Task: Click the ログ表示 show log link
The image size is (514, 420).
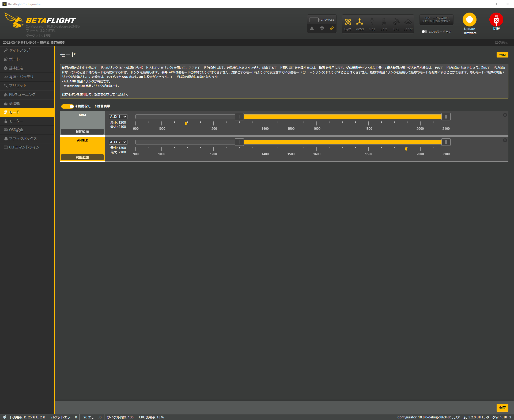Action: pyautogui.click(x=501, y=43)
